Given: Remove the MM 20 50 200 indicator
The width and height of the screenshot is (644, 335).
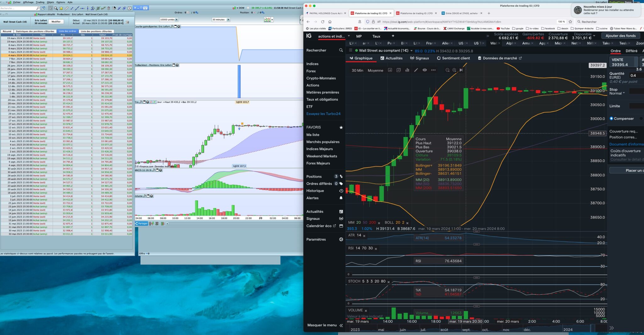Looking at the screenshot, I should 379,223.
